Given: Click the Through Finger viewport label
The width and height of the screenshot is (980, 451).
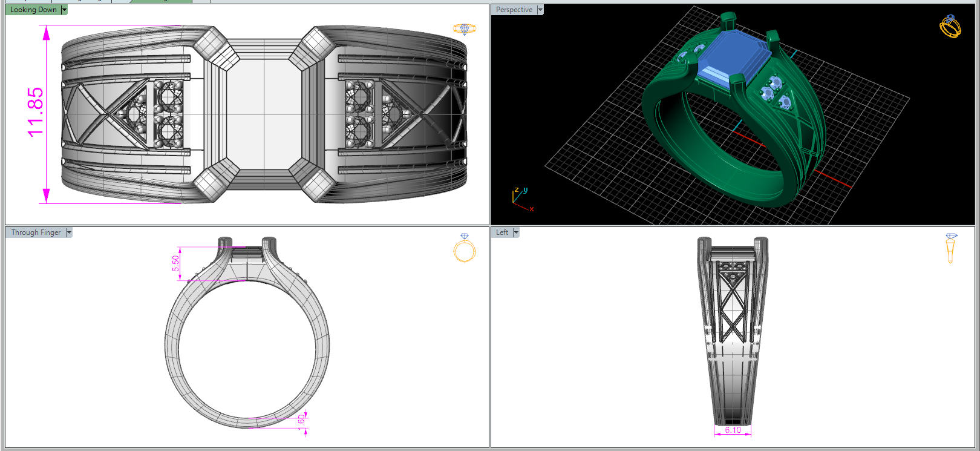Looking at the screenshot, I should 36,232.
